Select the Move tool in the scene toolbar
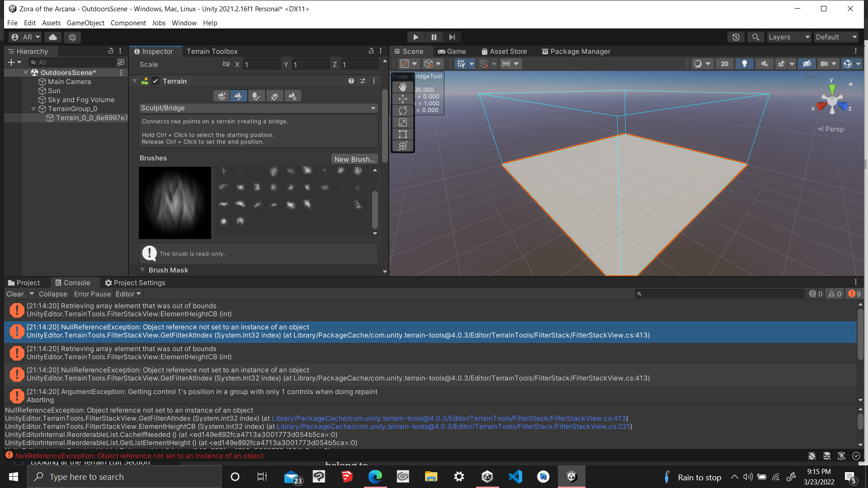The height and width of the screenshot is (488, 868). point(403,99)
